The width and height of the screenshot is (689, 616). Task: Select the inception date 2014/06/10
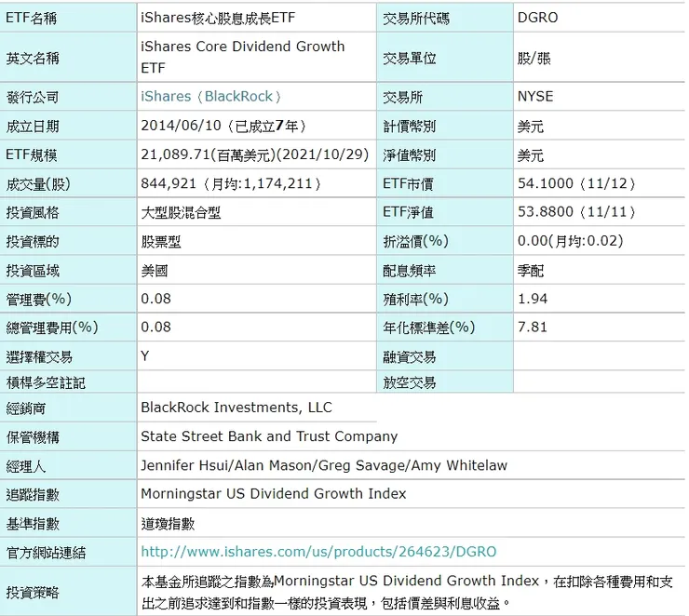click(x=181, y=126)
